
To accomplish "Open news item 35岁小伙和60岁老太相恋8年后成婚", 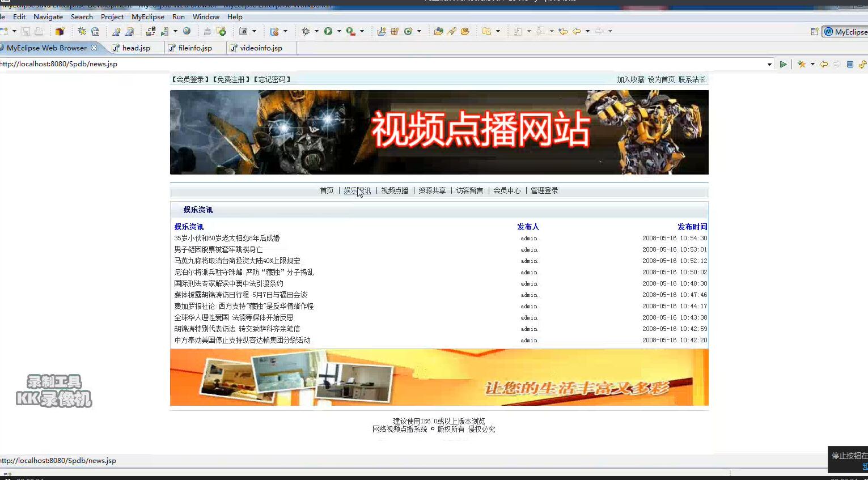I will click(x=227, y=239).
